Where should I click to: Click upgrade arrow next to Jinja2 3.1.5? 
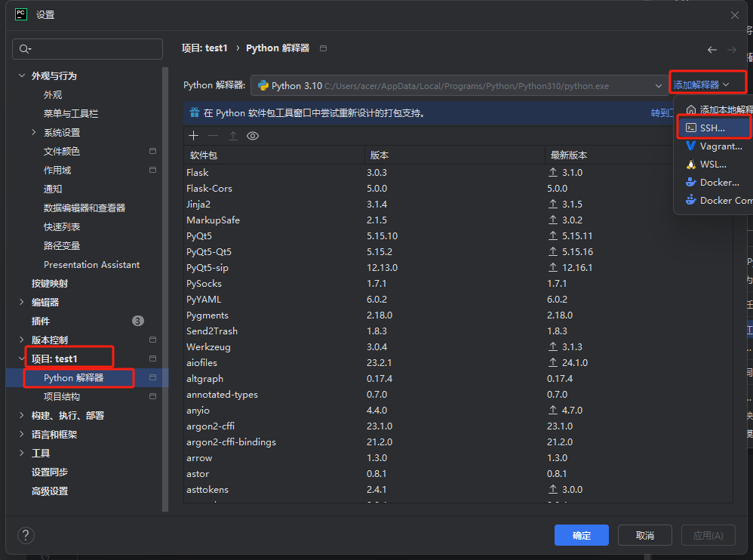[x=553, y=204]
